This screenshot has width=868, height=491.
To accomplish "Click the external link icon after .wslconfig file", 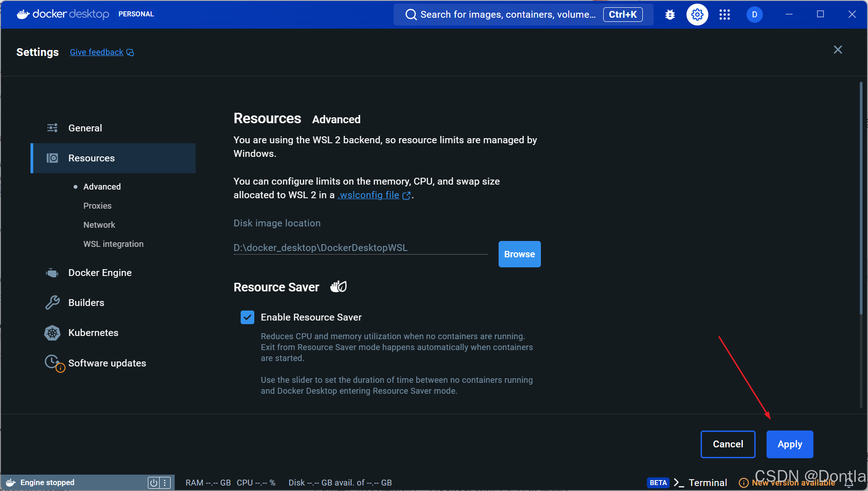I will 406,195.
